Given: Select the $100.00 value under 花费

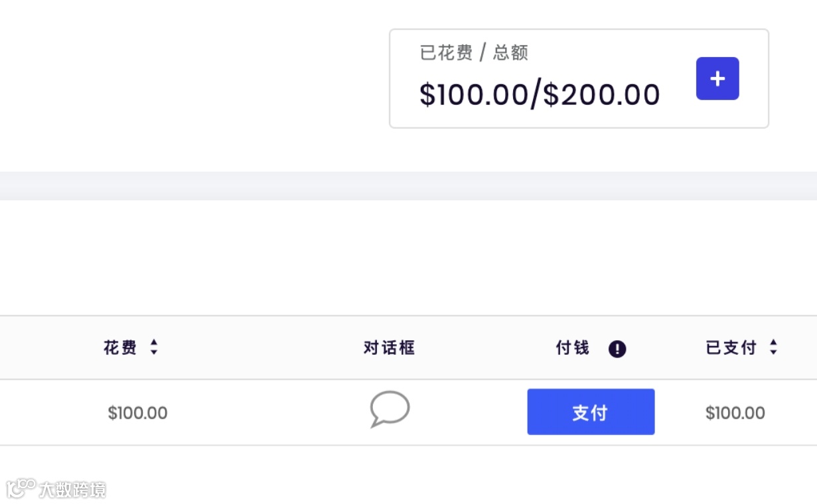Looking at the screenshot, I should 137,413.
